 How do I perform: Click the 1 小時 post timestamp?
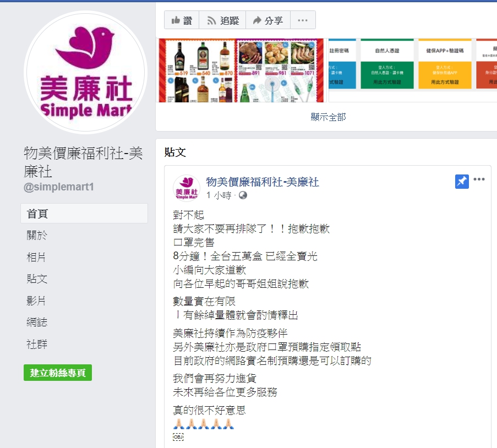click(219, 195)
